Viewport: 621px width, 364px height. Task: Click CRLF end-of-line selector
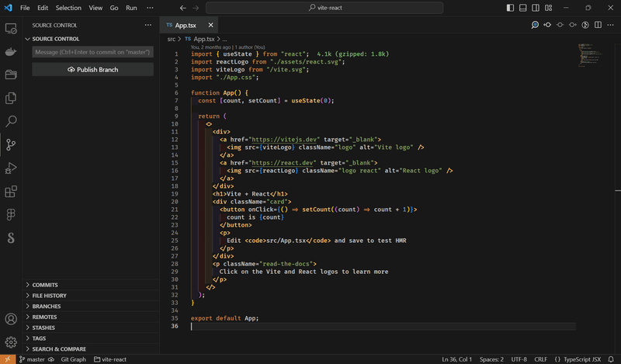[x=540, y=359]
